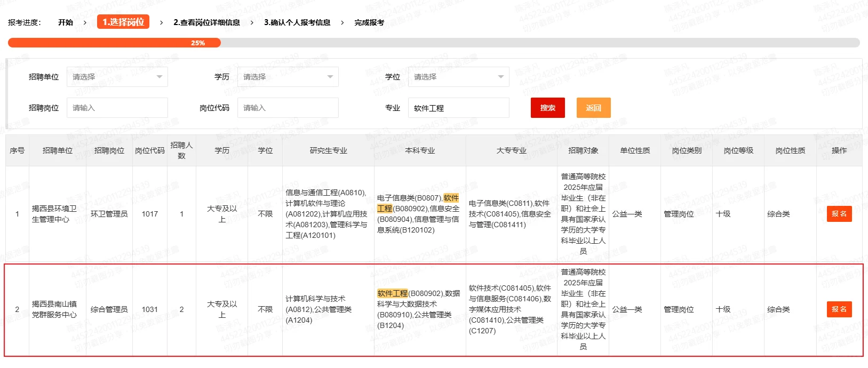
Task: Click the red 搜索 button
Action: point(547,108)
